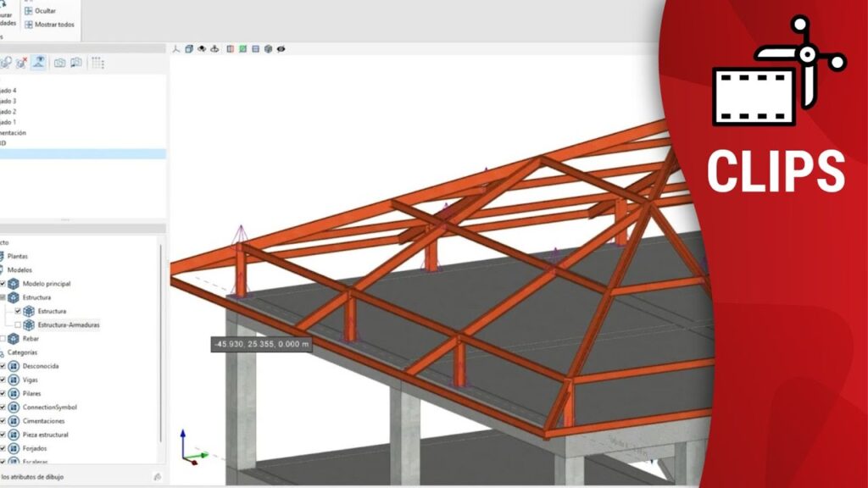Uncheck the Vigas category checkbox
This screenshot has width=868, height=488.
[x=3, y=380]
